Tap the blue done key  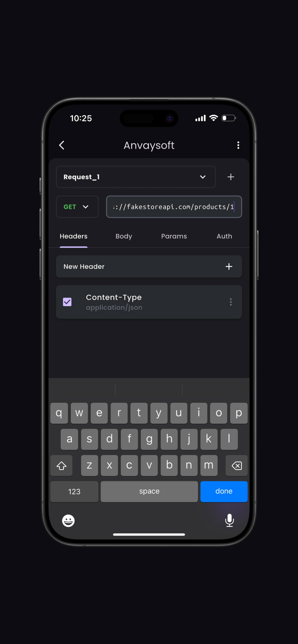coord(224,491)
